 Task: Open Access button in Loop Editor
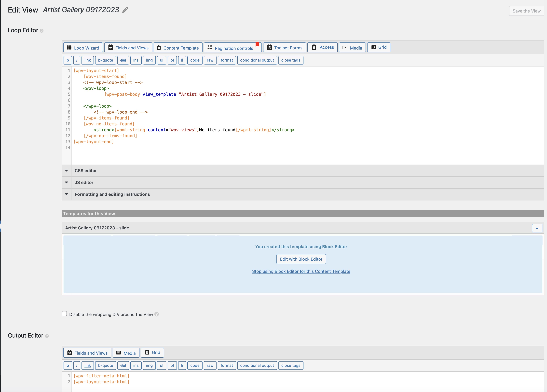click(x=322, y=48)
